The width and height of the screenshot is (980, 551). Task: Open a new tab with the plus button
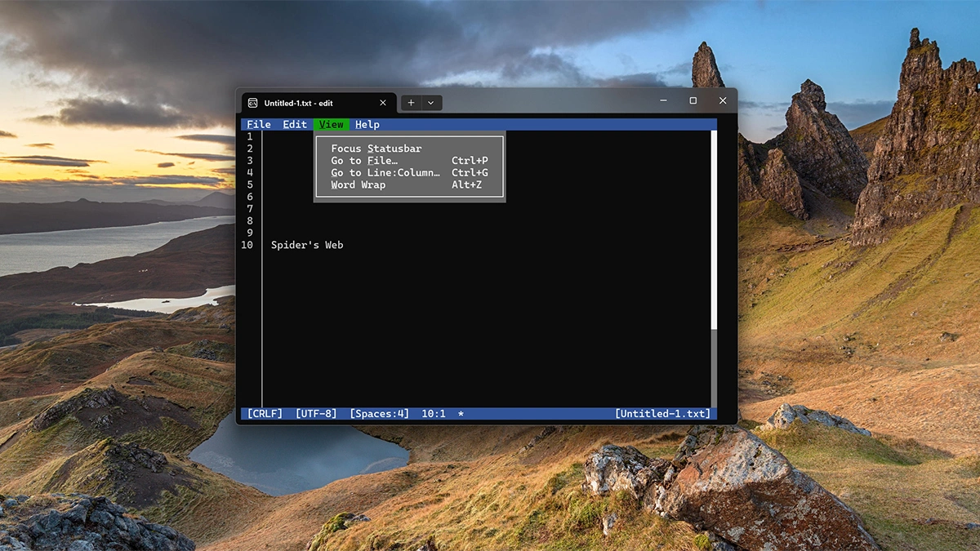pos(411,103)
